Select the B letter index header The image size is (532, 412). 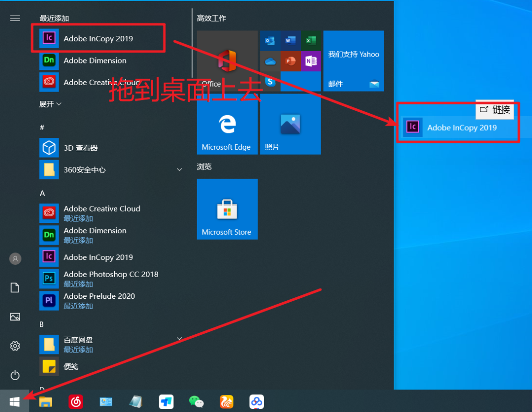[41, 324]
